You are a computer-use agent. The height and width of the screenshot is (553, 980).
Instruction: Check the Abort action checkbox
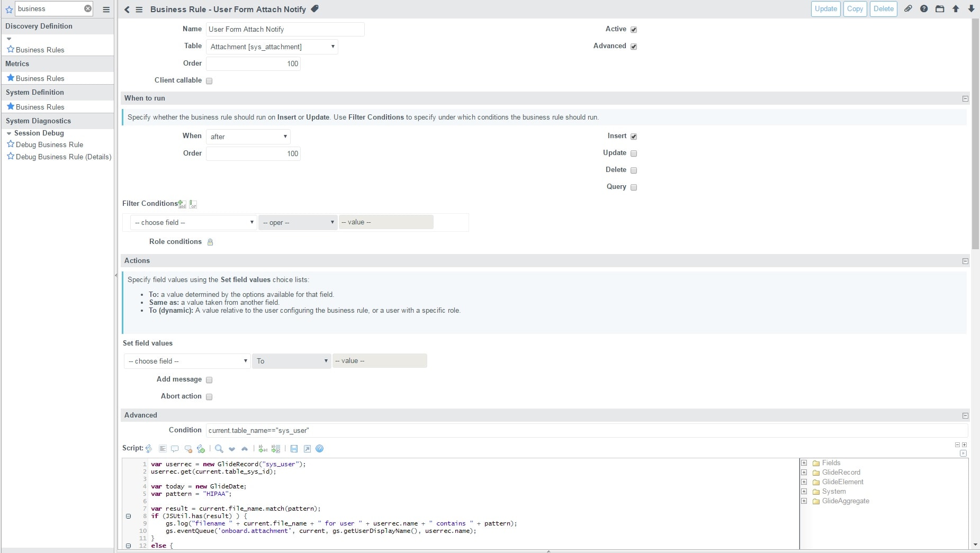(x=209, y=397)
